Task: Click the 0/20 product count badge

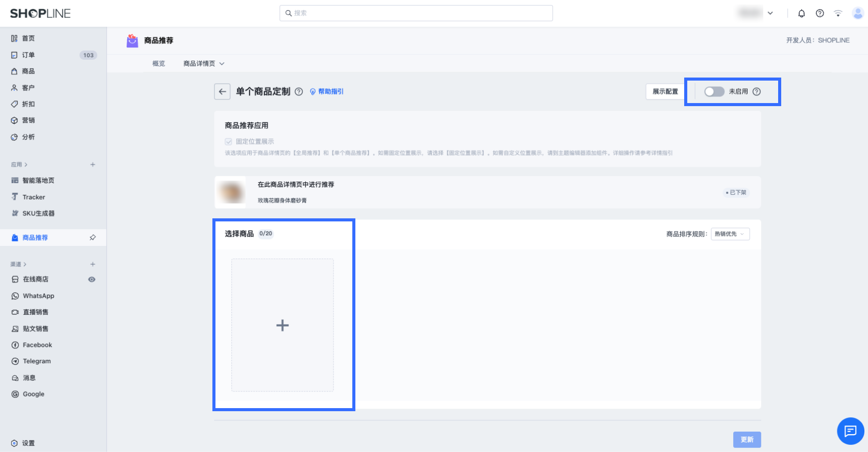Action: point(266,234)
